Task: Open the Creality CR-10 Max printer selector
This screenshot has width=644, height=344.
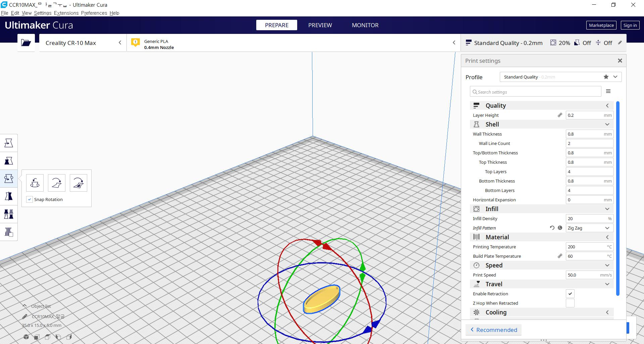Action: 83,43
